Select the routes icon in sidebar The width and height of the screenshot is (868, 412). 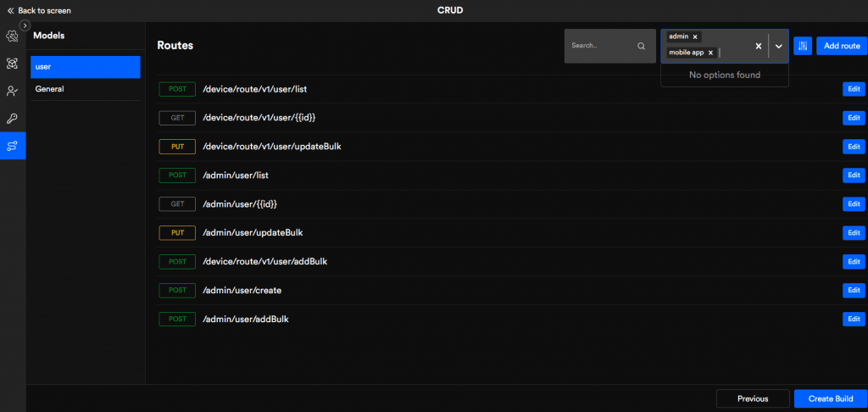click(x=12, y=146)
